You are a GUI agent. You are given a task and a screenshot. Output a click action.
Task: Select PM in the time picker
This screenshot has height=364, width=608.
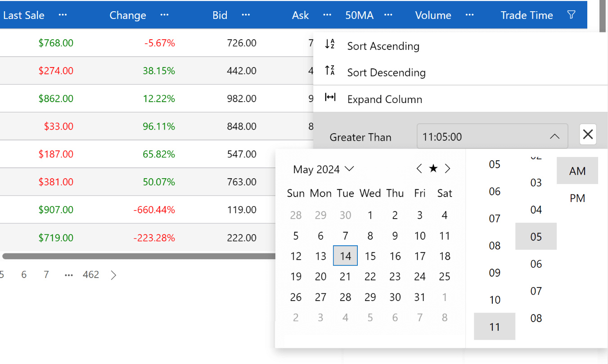click(577, 198)
